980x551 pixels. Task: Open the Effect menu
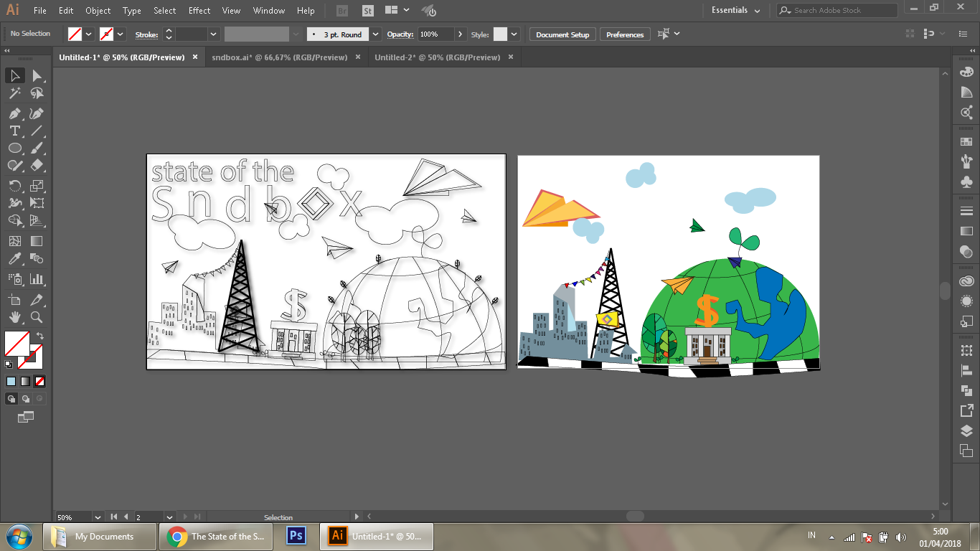[x=199, y=11]
